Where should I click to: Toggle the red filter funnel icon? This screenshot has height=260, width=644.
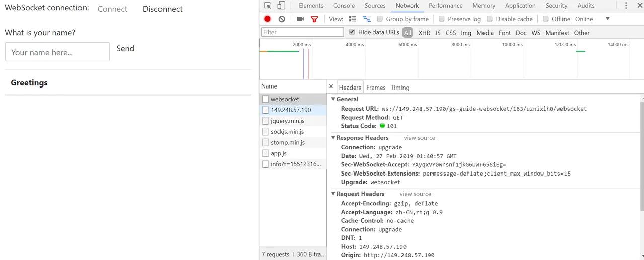[314, 19]
